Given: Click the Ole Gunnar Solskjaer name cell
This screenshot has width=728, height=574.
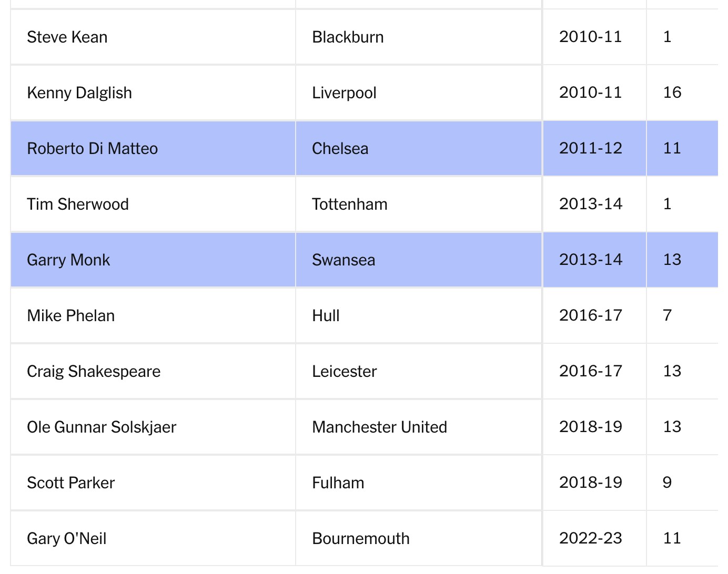Looking at the screenshot, I should click(102, 427).
